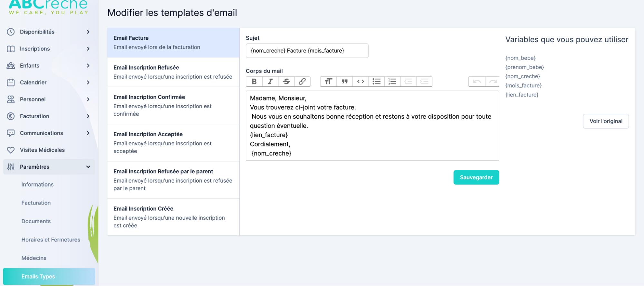Viewport: 644px width, 286px height.
Task: Insert a block quote with the quote icon
Action: 344,81
